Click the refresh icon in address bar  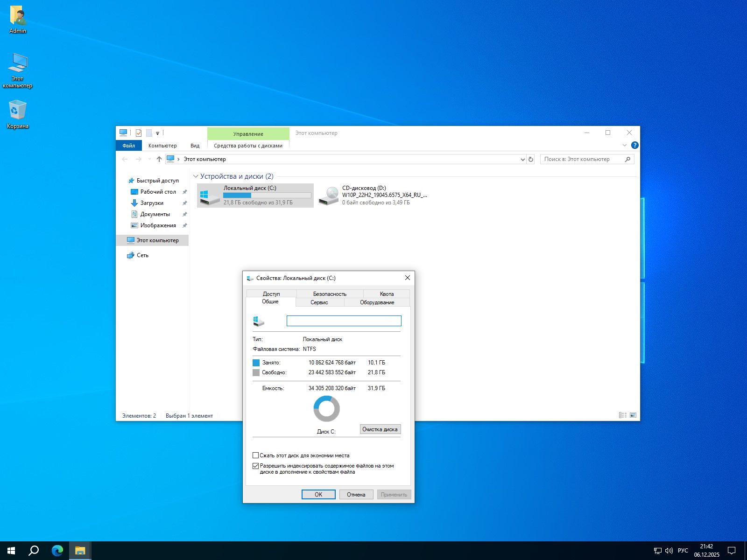coord(531,159)
